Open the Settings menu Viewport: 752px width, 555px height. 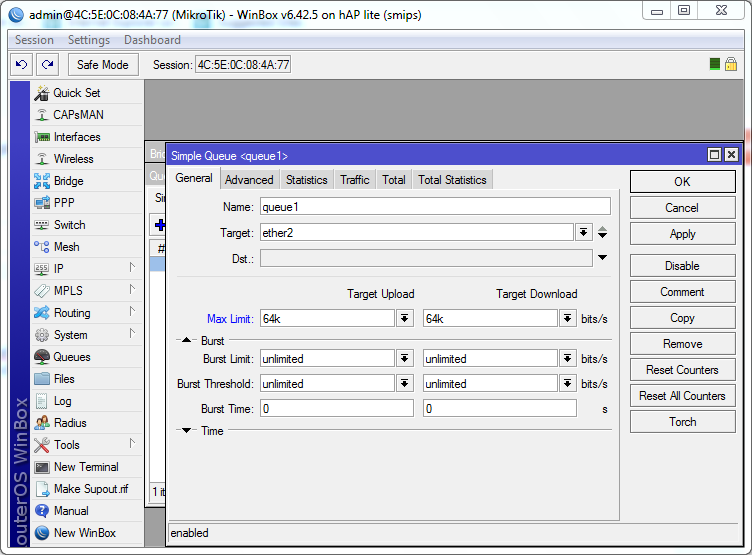[89, 40]
